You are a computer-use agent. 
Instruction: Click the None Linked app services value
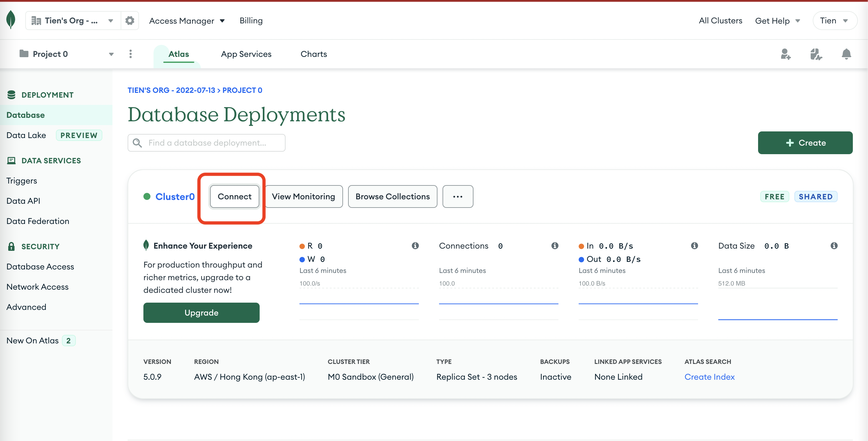pos(618,377)
